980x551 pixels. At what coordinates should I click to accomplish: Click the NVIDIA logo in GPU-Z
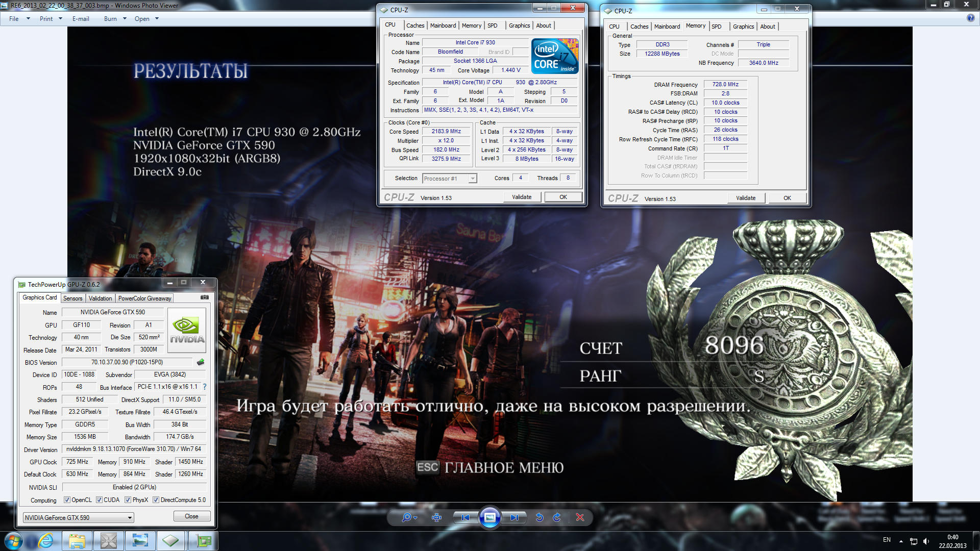tap(187, 330)
